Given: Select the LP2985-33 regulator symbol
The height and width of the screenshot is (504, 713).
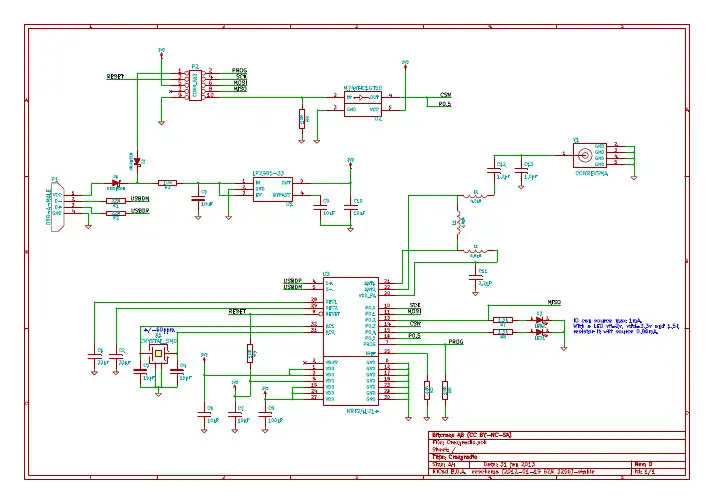Looking at the screenshot, I should pyautogui.click(x=273, y=189).
